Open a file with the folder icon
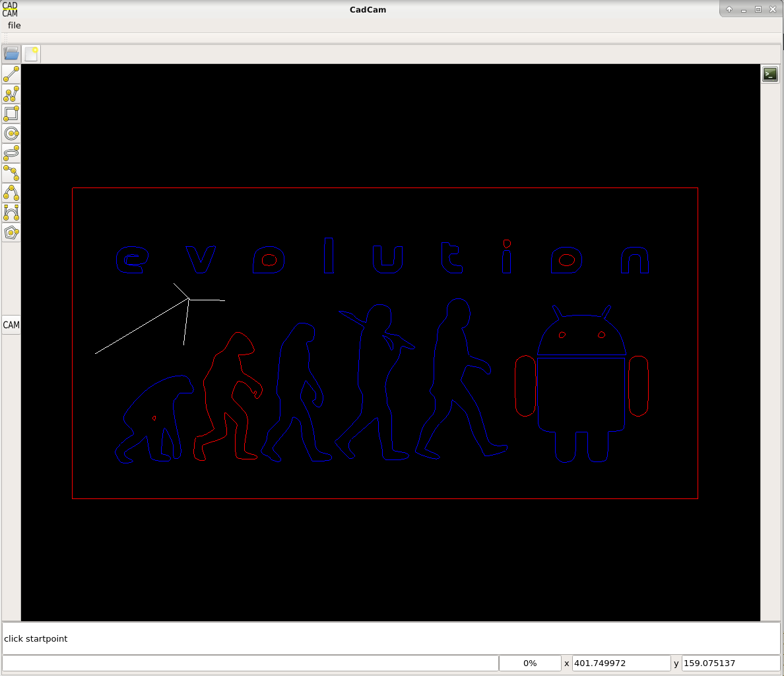This screenshot has height=676, width=784. [x=11, y=53]
